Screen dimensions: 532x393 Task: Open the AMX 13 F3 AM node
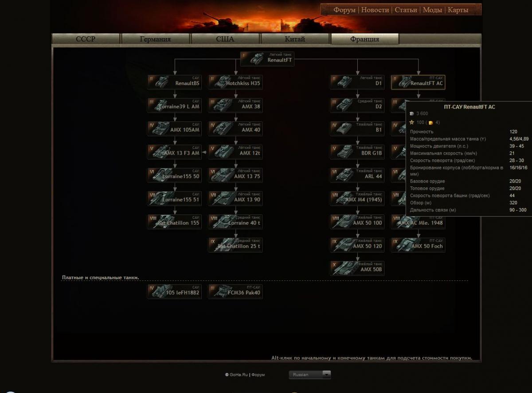tap(175, 152)
